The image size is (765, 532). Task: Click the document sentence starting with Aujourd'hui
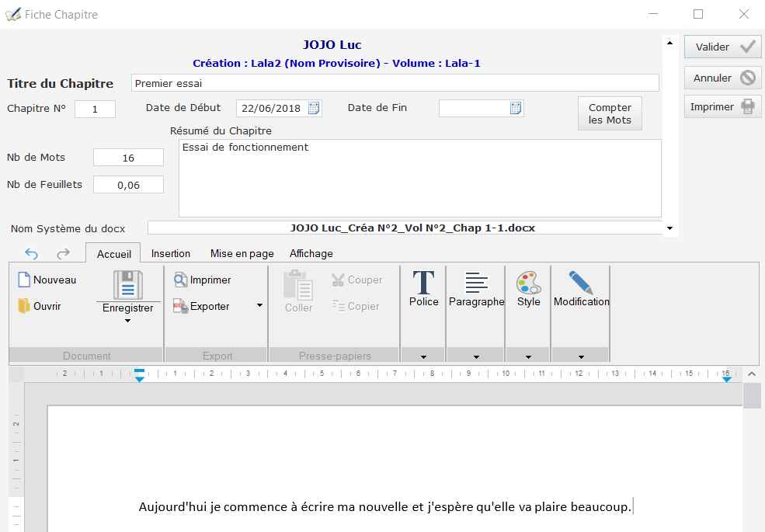click(385, 506)
